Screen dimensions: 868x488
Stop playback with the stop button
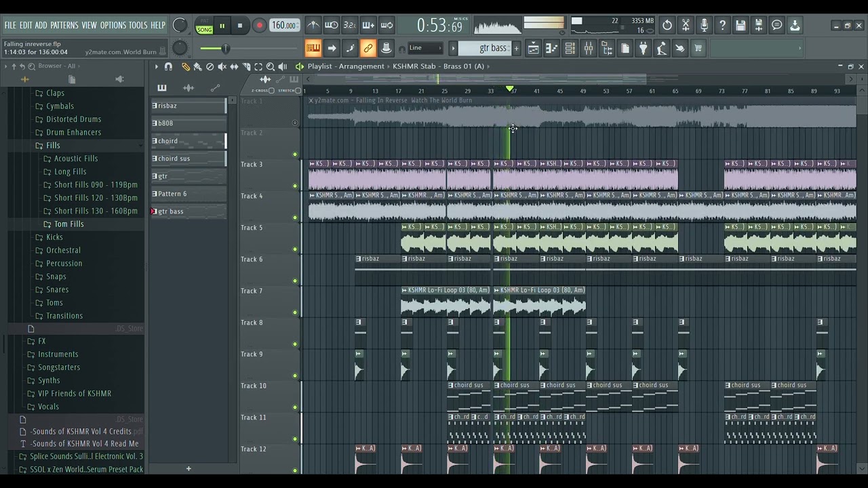click(239, 26)
